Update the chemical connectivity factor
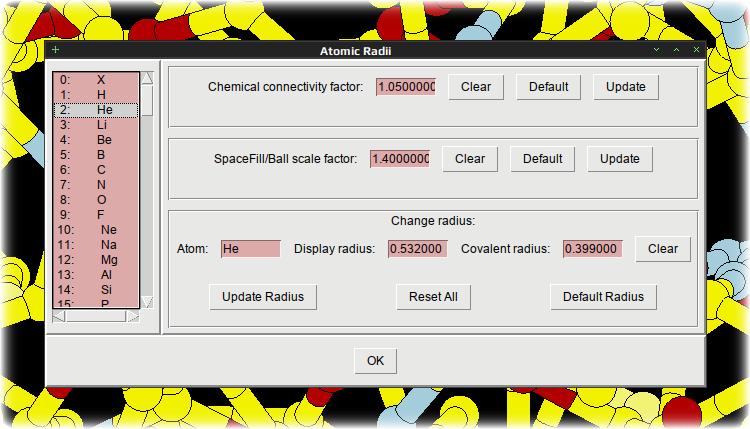The height and width of the screenshot is (429, 750). coord(626,87)
